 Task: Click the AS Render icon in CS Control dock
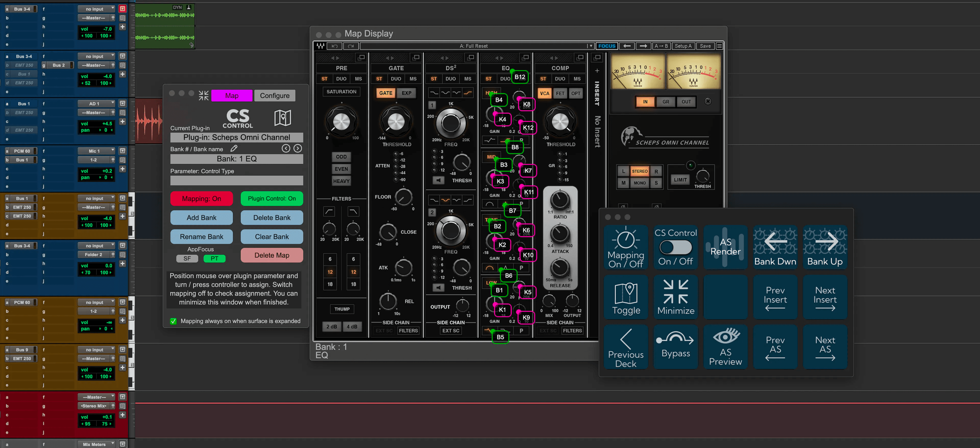tap(724, 245)
